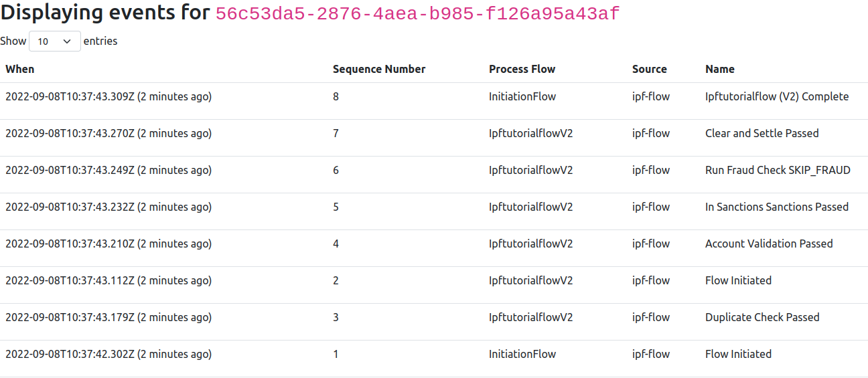868x378 pixels.
Task: Click InitiationFlow in the sequence 8 row
Action: pos(522,96)
